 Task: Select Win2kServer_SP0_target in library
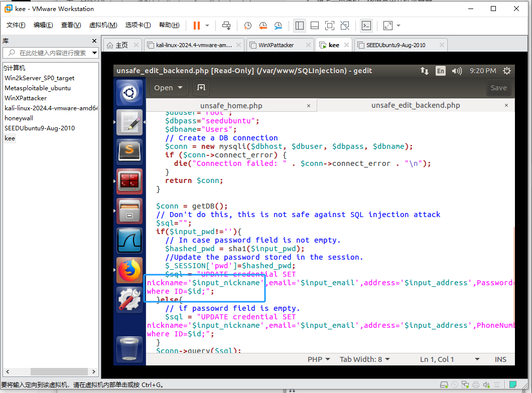pyautogui.click(x=39, y=78)
